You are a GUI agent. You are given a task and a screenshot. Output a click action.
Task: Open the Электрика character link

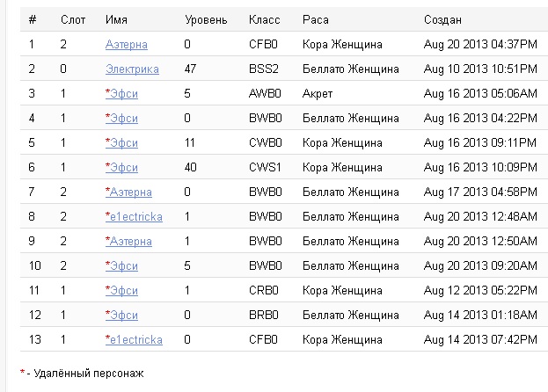point(132,69)
